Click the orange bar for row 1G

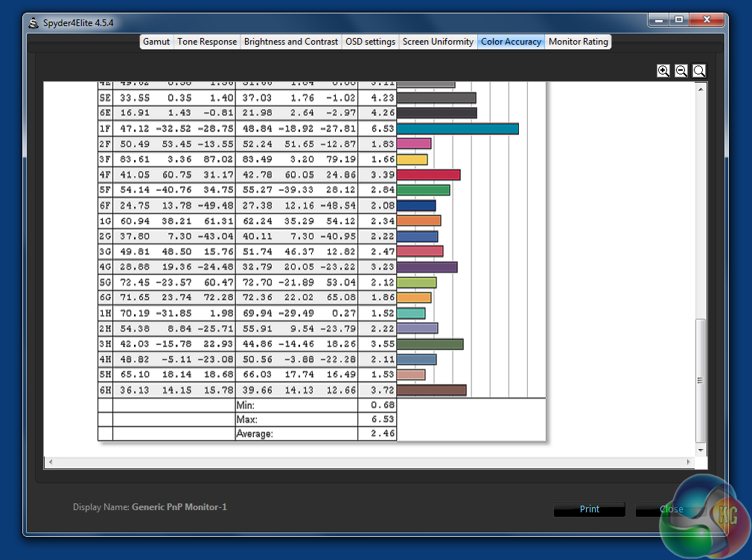[418, 220]
